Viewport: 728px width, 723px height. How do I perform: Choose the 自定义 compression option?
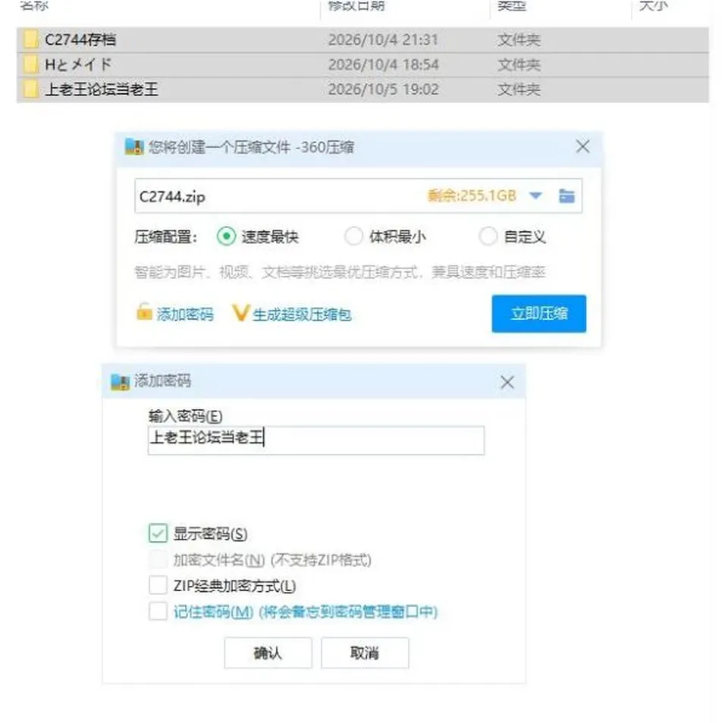pos(488,236)
